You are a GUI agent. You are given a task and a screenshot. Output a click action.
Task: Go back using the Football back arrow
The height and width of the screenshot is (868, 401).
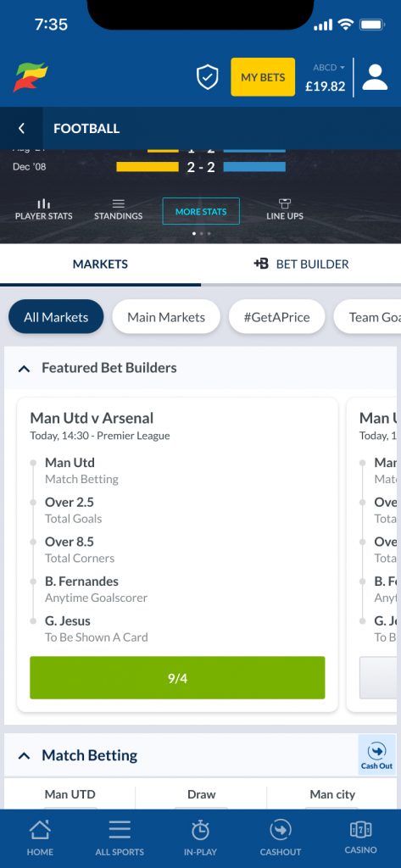pos(21,129)
